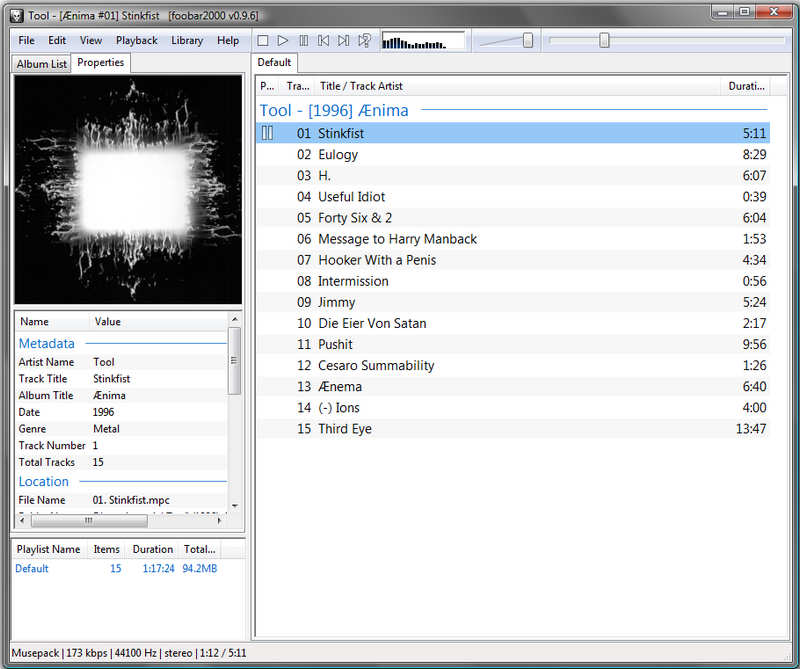Select track 06 Message to Harry Manback
This screenshot has width=800, height=669.
(513, 239)
